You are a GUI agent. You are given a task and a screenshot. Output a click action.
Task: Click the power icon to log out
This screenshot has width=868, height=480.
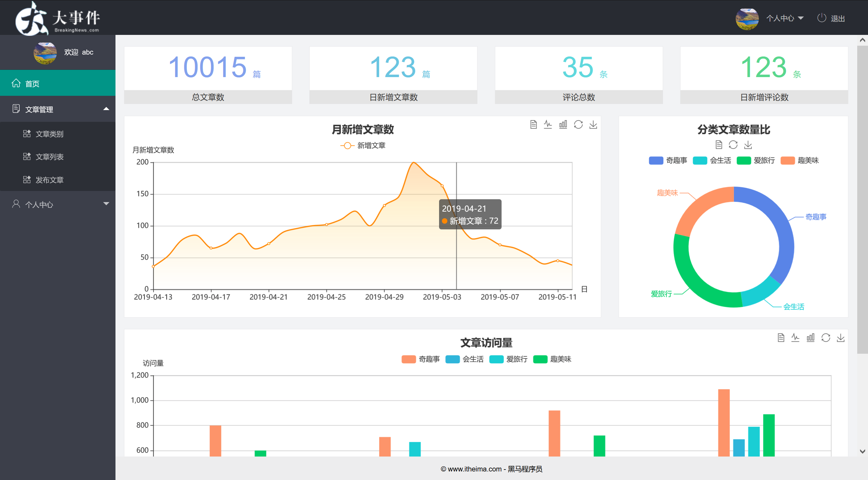pyautogui.click(x=821, y=18)
